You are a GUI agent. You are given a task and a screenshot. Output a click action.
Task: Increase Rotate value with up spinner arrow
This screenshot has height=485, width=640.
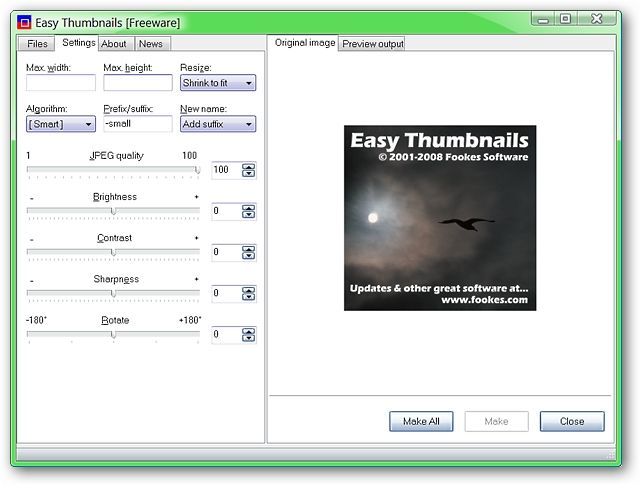click(x=248, y=331)
